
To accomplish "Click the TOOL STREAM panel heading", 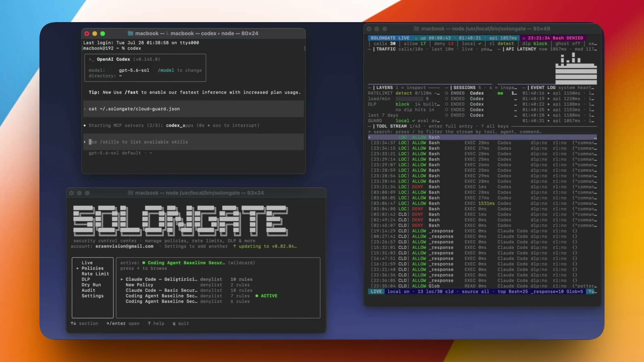I will click(x=391, y=126).
